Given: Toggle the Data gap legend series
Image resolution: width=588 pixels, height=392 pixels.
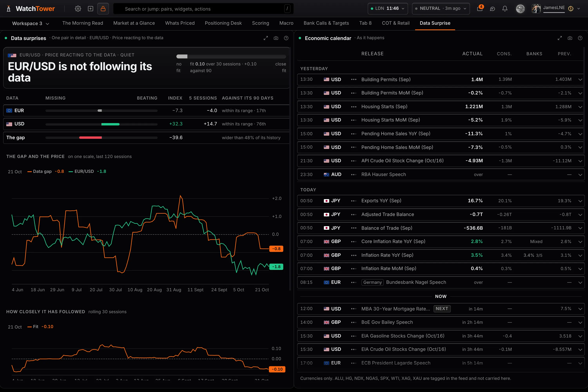Looking at the screenshot, I should pyautogui.click(x=45, y=171).
